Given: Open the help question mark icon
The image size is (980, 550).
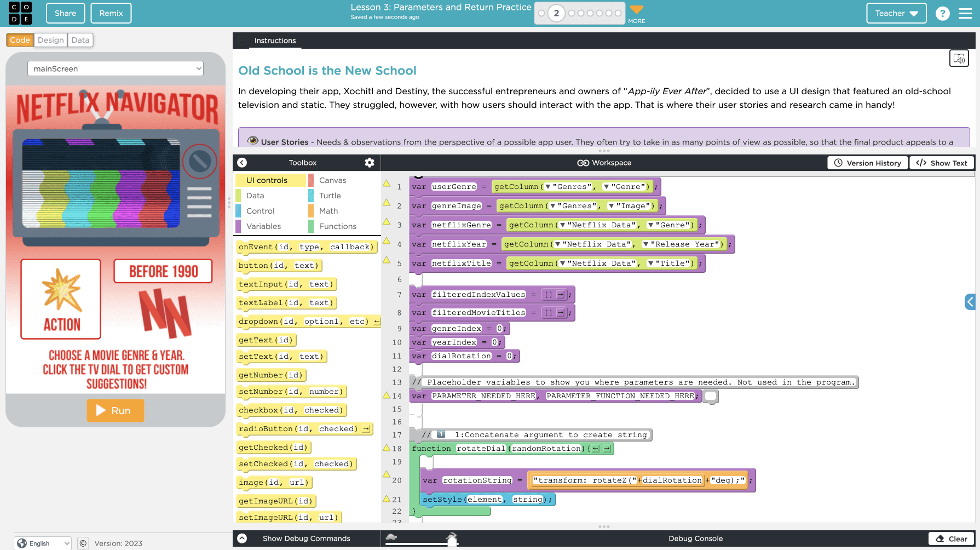Looking at the screenshot, I should 942,13.
